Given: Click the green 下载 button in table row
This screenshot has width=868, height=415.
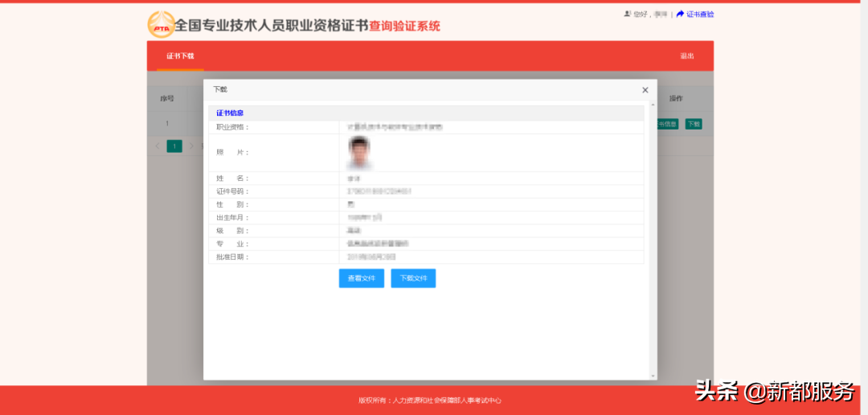Looking at the screenshot, I should click(x=693, y=124).
